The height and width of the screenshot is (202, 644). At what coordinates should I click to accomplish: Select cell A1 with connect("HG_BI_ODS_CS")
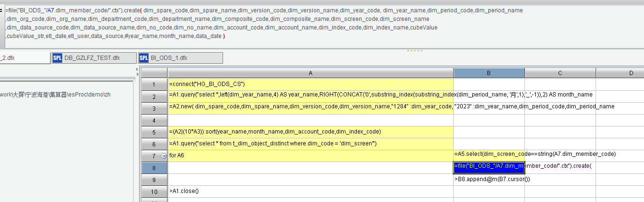pos(310,84)
